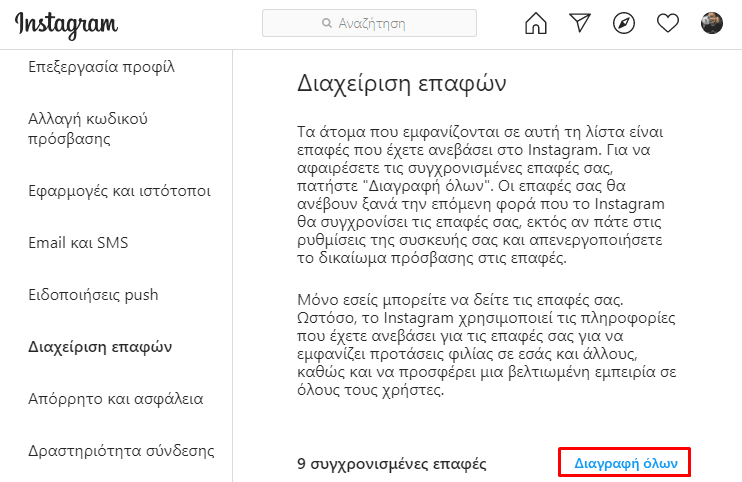Open Direct messages paper plane icon
The image size is (742, 482).
pyautogui.click(x=580, y=23)
